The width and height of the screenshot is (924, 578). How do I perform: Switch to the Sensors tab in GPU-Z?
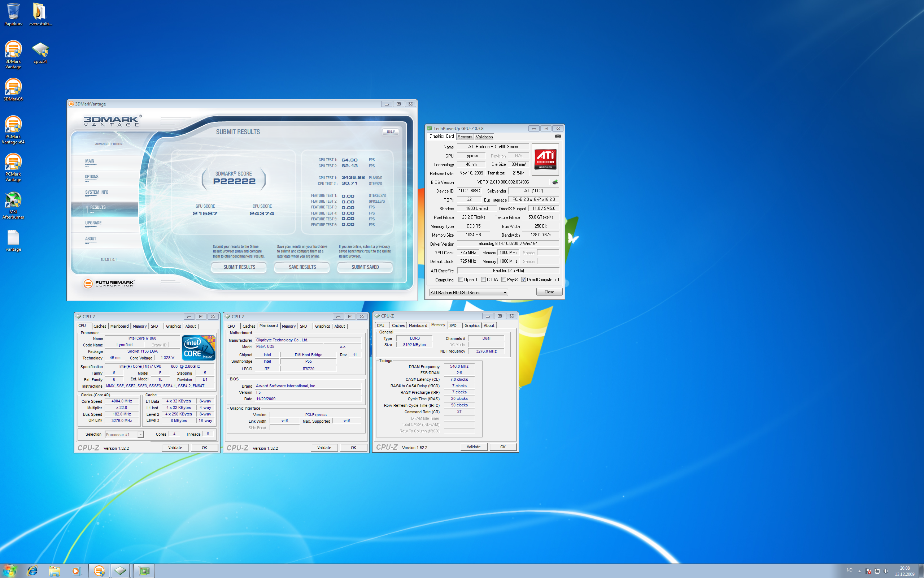pyautogui.click(x=465, y=137)
